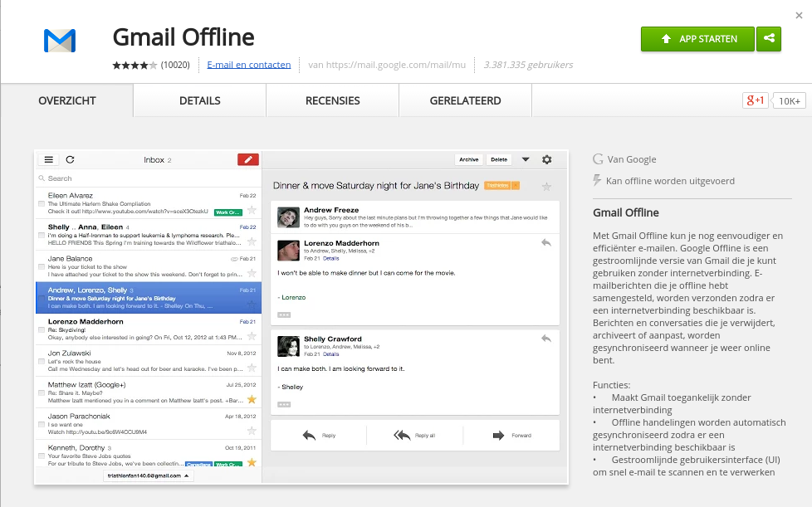Unstar the Matthew Izatt email

[x=252, y=399]
